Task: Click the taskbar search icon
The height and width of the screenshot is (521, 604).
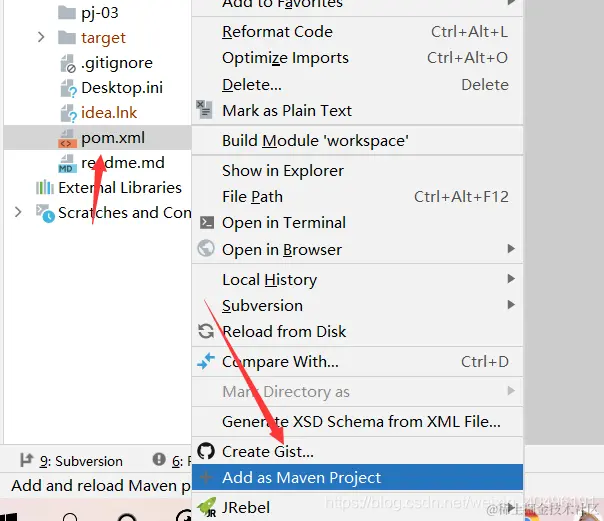Action: (70, 517)
